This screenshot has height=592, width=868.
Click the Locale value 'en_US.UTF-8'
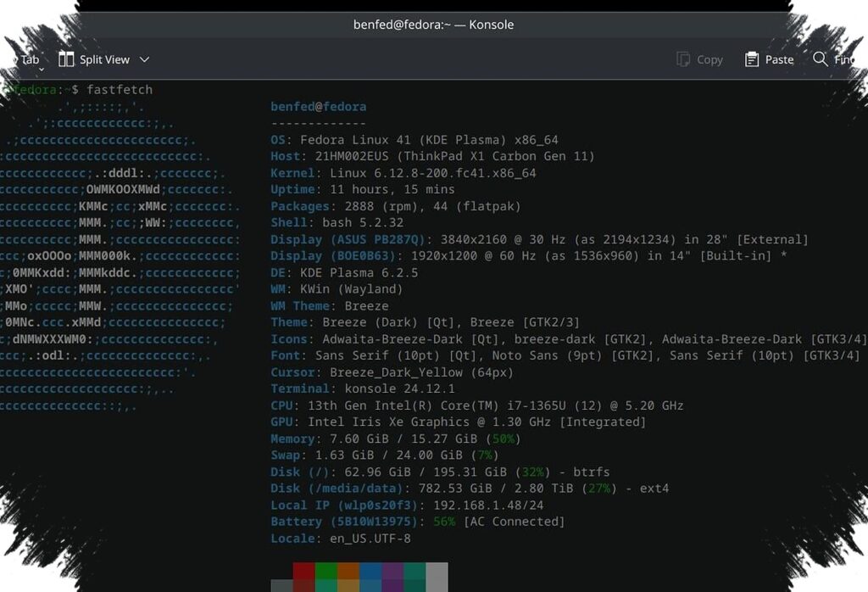click(370, 539)
